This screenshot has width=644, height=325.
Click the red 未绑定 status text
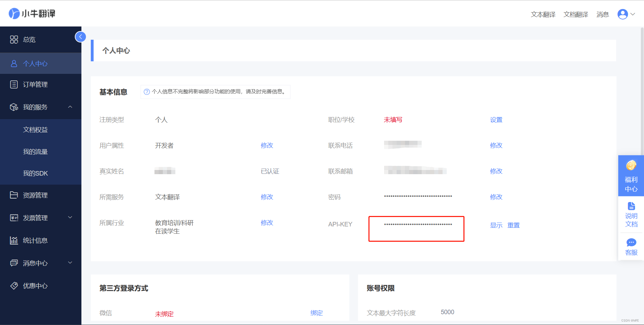pyautogui.click(x=164, y=314)
